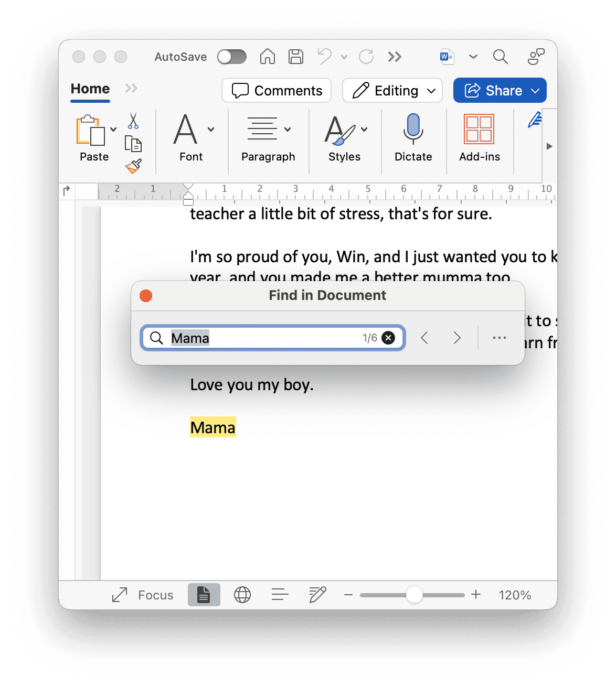
Task: Select the Home ribbon tab
Action: (89, 89)
